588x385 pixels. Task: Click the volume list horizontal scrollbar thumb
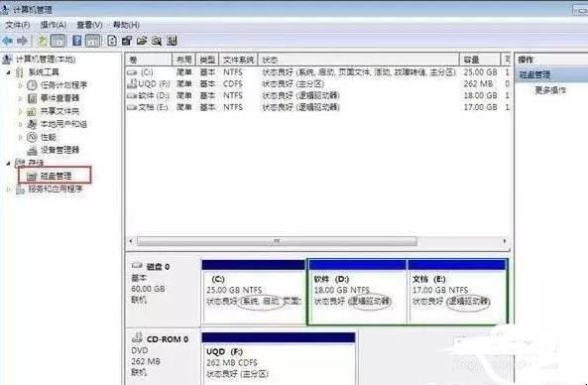(277, 241)
